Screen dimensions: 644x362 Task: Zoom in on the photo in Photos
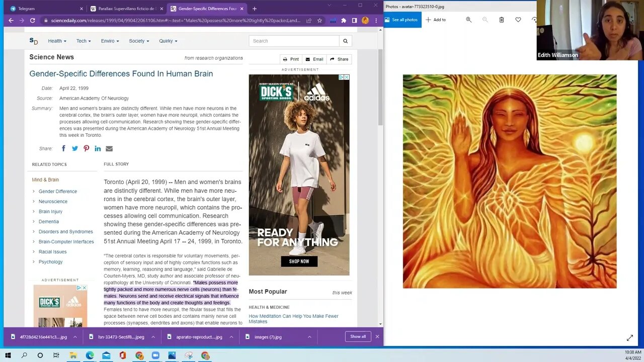tap(469, 20)
